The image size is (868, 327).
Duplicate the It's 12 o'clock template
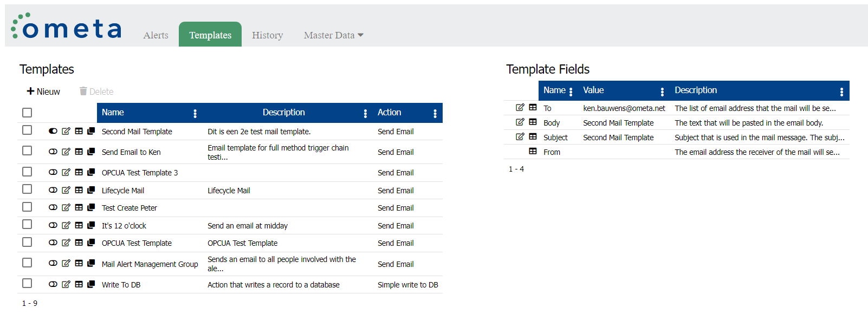point(91,225)
